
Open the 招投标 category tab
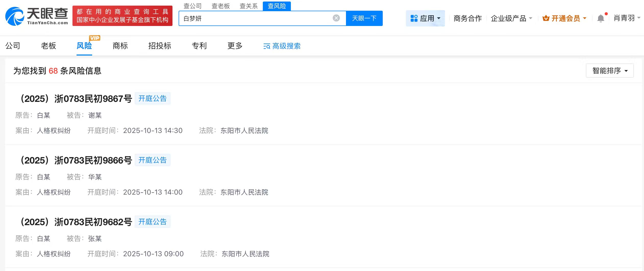(159, 46)
